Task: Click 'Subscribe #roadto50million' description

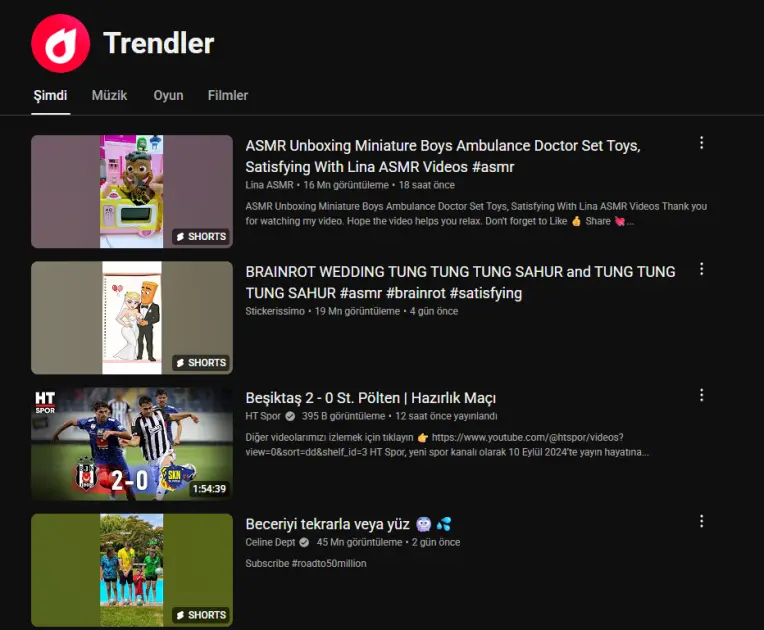Action: coord(306,564)
